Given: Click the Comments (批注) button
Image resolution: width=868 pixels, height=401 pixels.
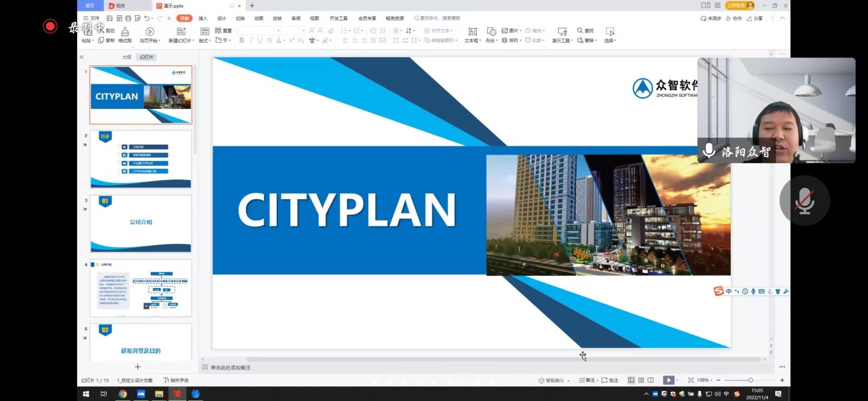Looking at the screenshot, I should click(x=610, y=380).
